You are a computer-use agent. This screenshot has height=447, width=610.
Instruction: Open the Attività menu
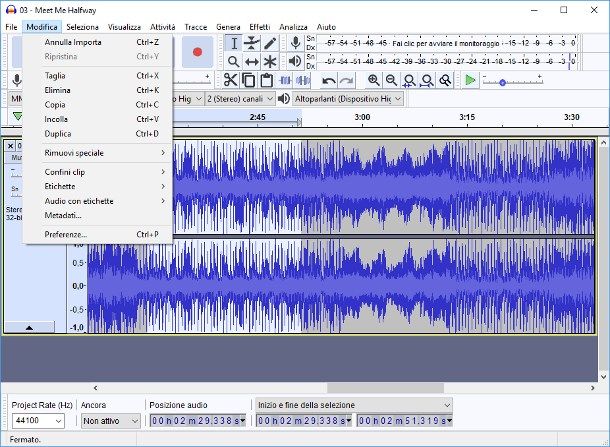pos(163,27)
